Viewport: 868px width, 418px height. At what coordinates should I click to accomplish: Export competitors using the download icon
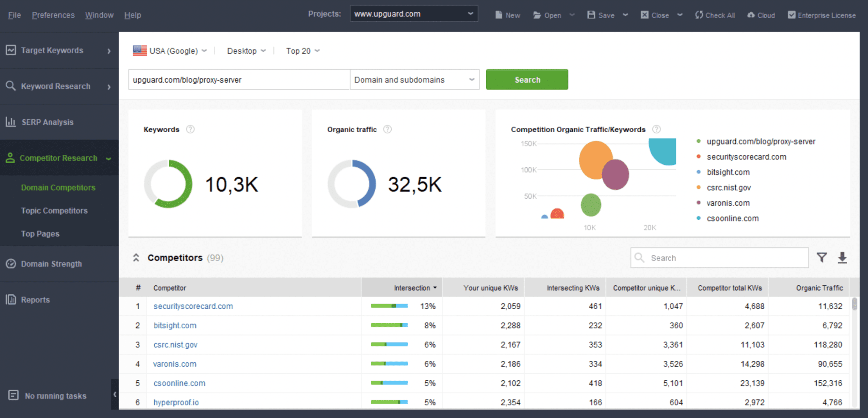click(x=843, y=257)
